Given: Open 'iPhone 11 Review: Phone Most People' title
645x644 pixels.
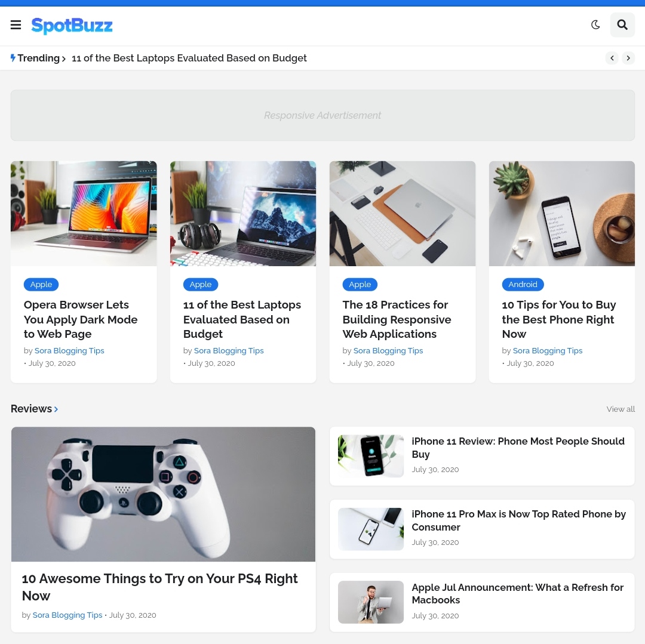Looking at the screenshot, I should coord(518,448).
